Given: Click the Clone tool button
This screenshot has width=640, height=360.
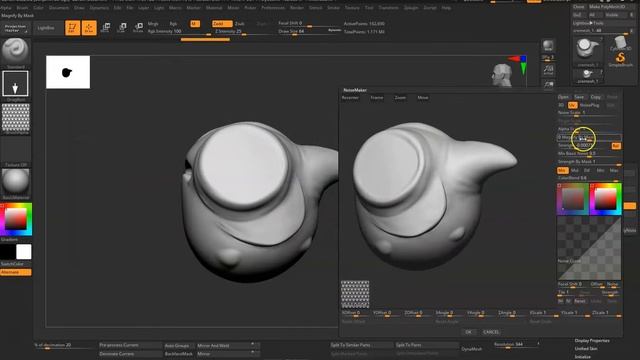Looking at the screenshot, I should point(579,7).
